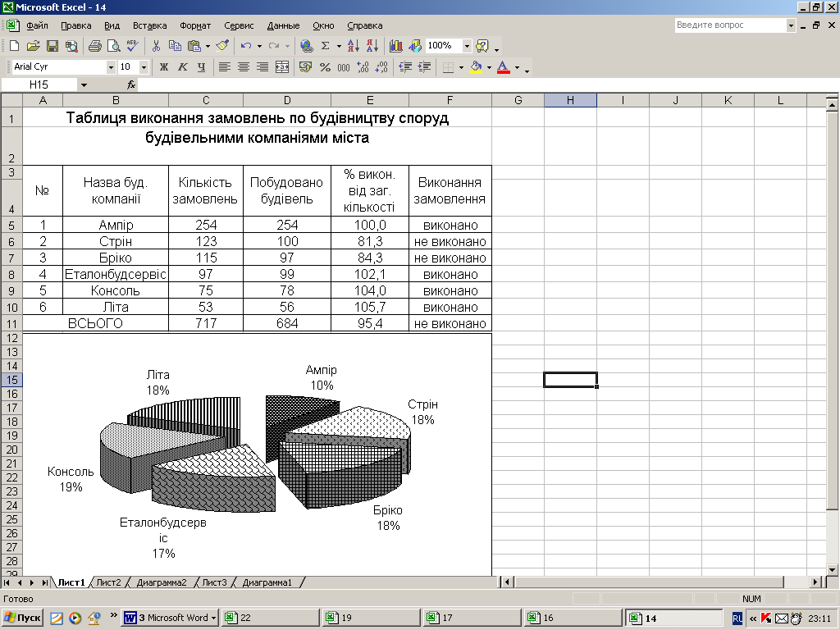Sort descending with the Z-A icon
The width and height of the screenshot is (840, 630).
[372, 46]
